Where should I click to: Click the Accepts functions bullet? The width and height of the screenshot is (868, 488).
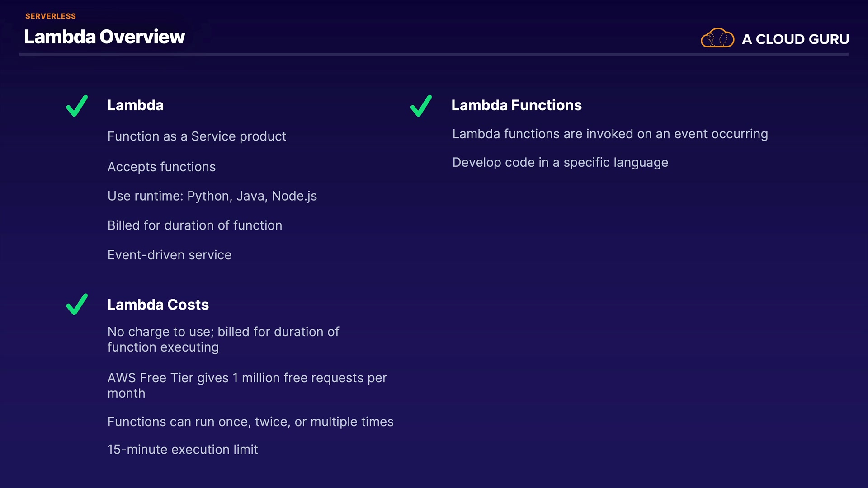161,167
